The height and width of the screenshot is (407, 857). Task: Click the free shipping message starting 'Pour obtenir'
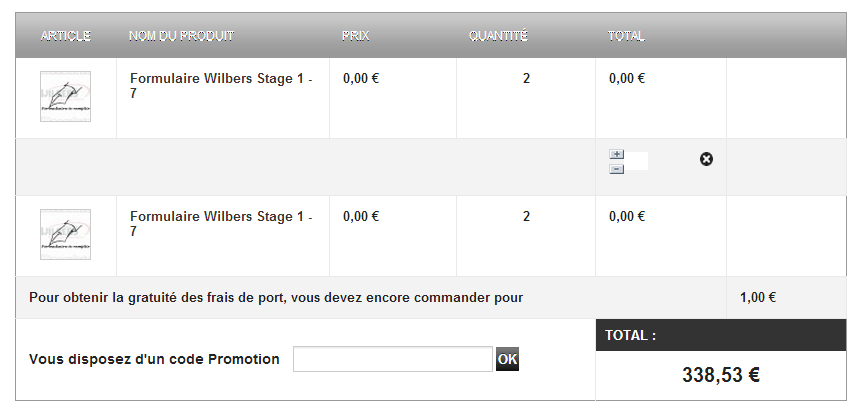click(x=276, y=298)
